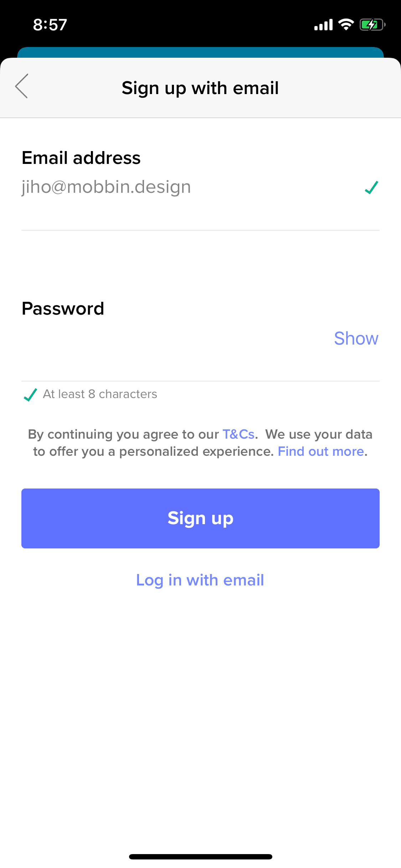This screenshot has width=401, height=868.
Task: Tap the Email address label
Action: [81, 158]
